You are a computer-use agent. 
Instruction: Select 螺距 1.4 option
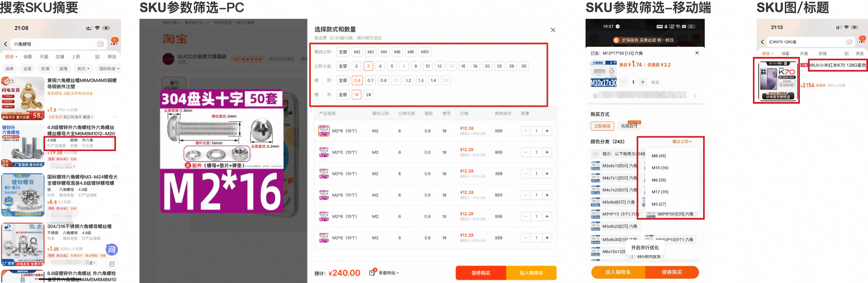pos(433,80)
